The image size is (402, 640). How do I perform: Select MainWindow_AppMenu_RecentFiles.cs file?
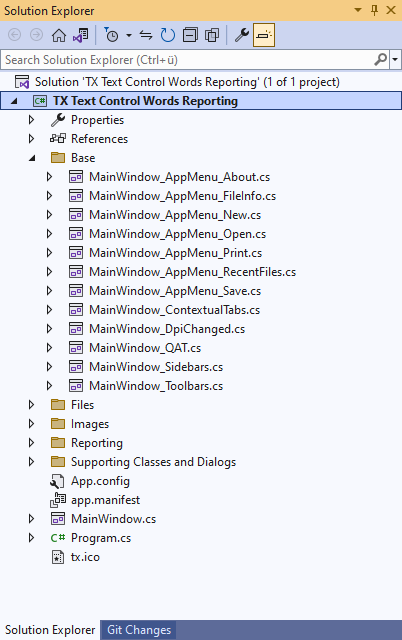193,272
